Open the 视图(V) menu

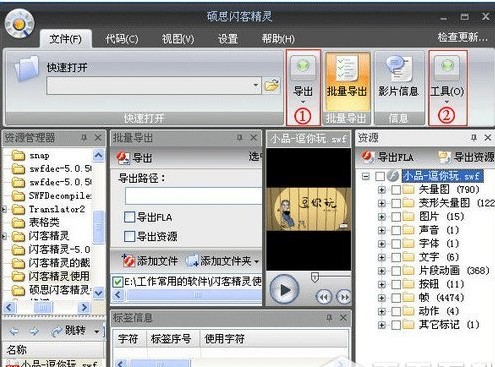click(x=178, y=39)
